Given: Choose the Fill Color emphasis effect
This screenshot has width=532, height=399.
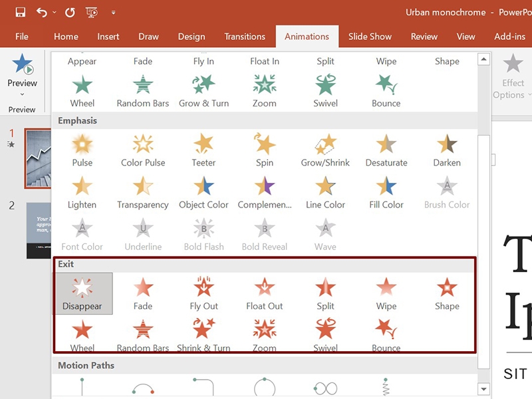Looking at the screenshot, I should [386, 192].
